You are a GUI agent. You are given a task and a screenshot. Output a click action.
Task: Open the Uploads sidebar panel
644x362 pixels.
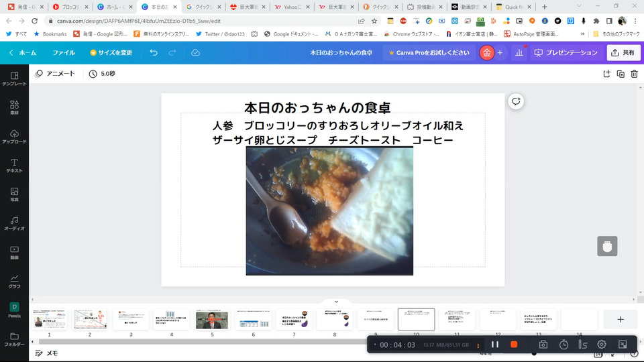[x=14, y=136]
